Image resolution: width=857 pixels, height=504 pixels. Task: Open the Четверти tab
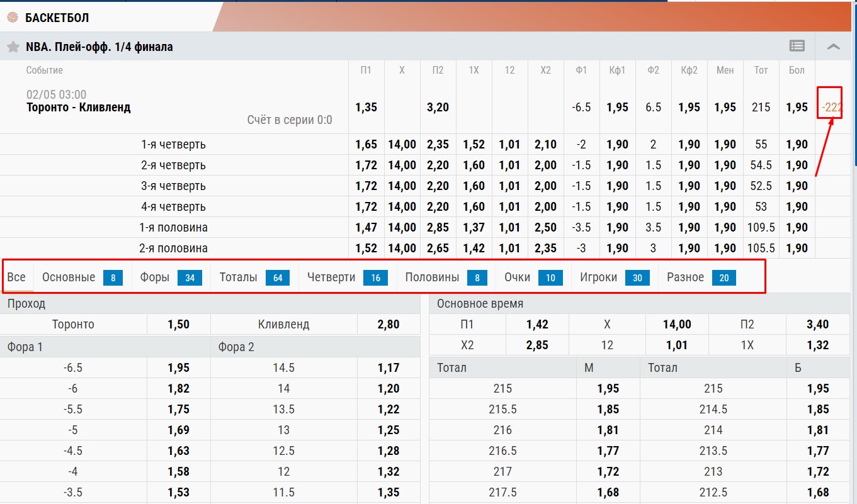click(348, 277)
